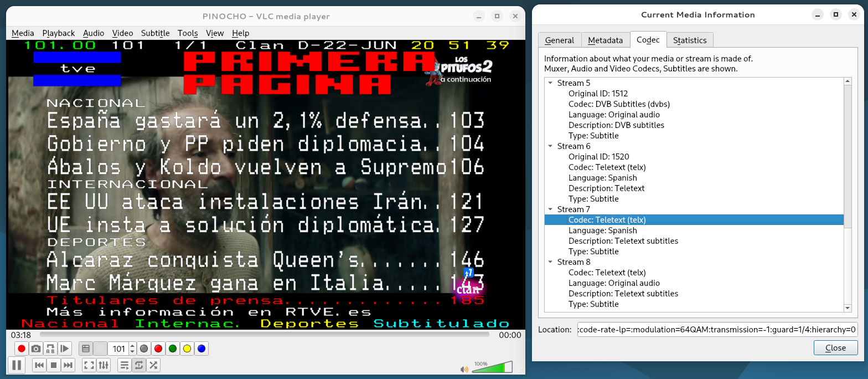This screenshot has height=379, width=868.
Task: Select 'Codec: Teletext (telx)' under Stream 6
Action: tap(694, 167)
